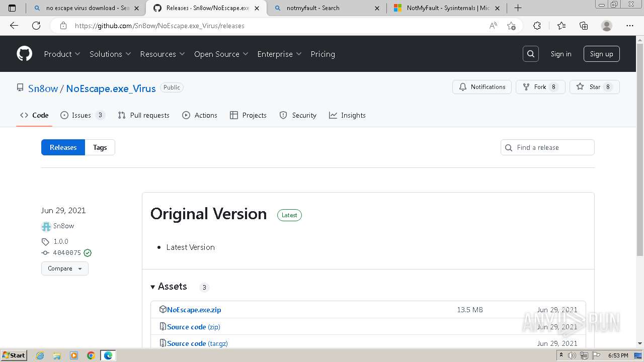Open commit 4040075

[x=61, y=253]
